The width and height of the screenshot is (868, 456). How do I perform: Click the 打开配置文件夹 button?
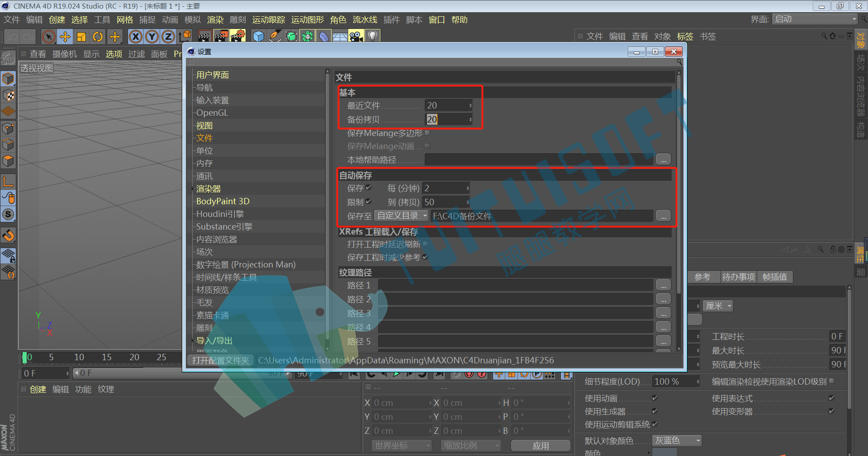tap(221, 360)
